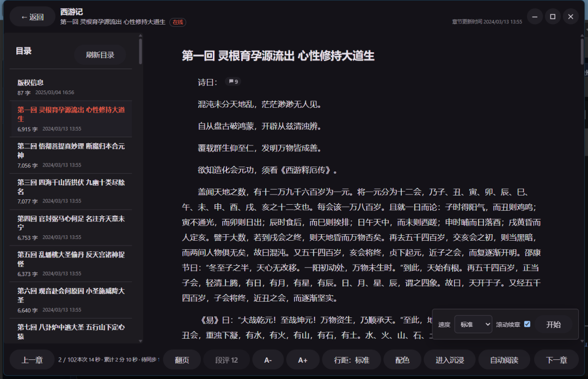Open paragraph comments 段评 12
Image resolution: width=588 pixels, height=379 pixels.
(226, 360)
